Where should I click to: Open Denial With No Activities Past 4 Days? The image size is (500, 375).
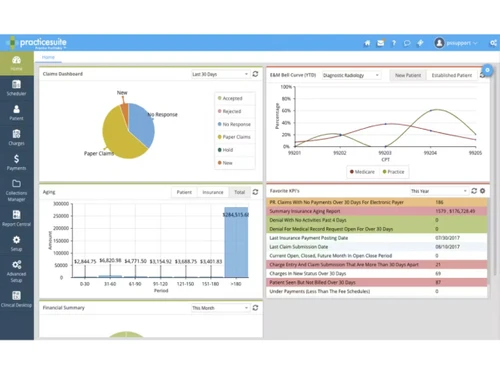(x=377, y=220)
